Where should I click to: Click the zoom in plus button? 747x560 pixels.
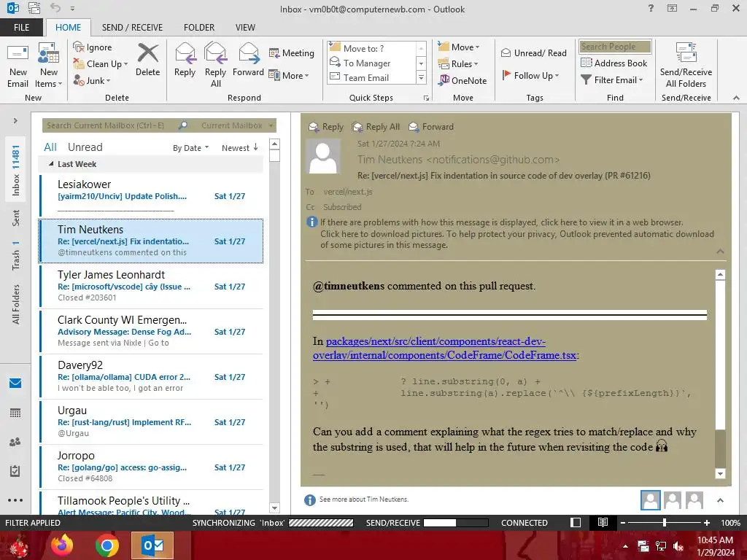[x=707, y=522]
